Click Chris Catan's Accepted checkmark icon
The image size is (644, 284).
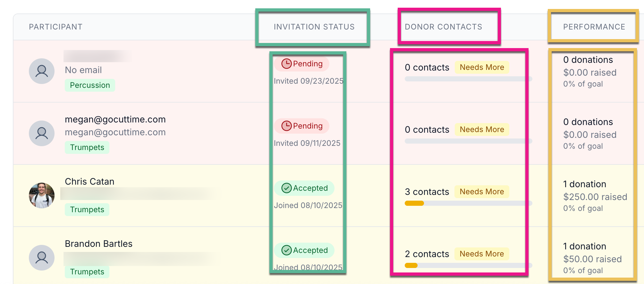pos(286,188)
